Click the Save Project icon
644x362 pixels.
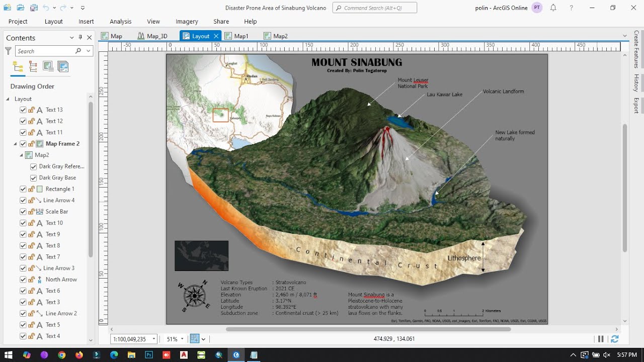(34, 8)
